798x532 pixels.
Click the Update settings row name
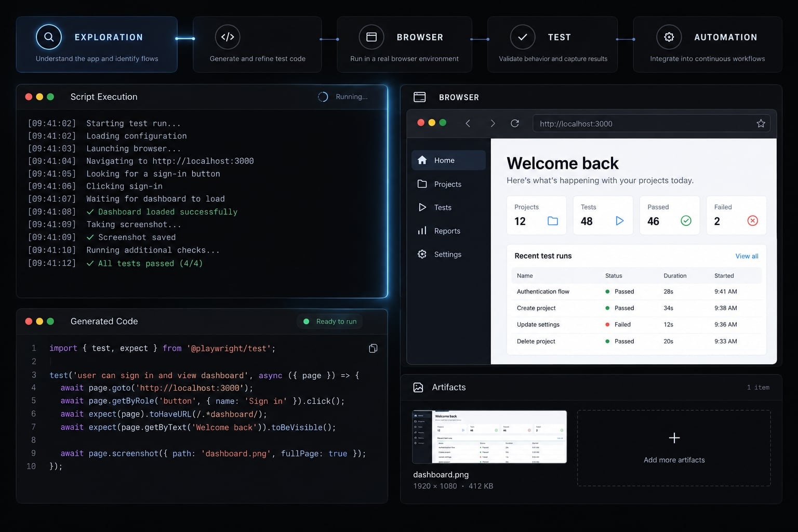(538, 325)
